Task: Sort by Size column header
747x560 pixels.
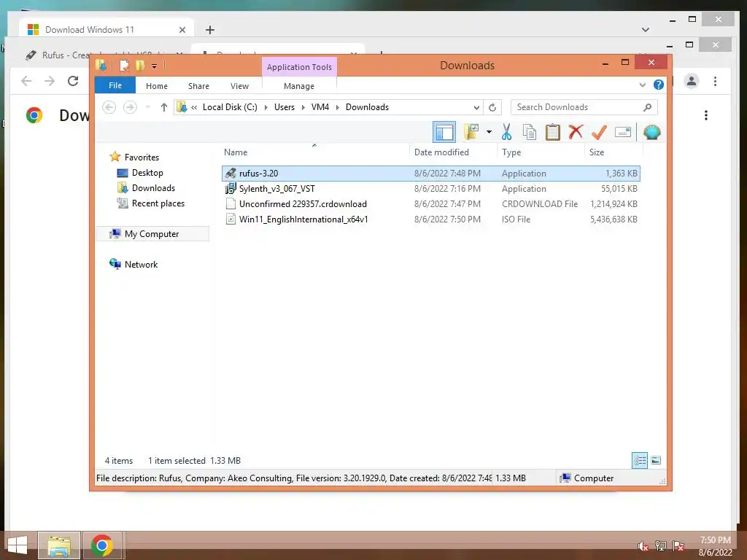Action: (x=597, y=152)
